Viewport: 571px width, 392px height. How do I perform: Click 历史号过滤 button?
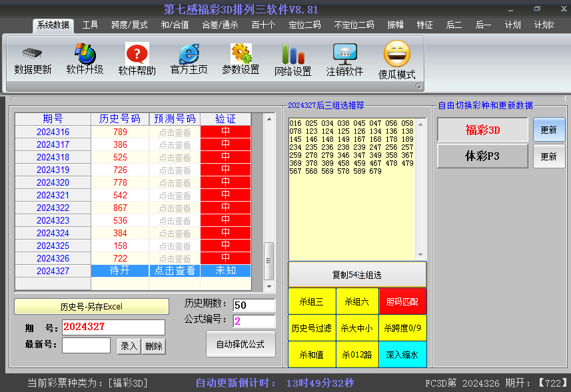pos(312,328)
